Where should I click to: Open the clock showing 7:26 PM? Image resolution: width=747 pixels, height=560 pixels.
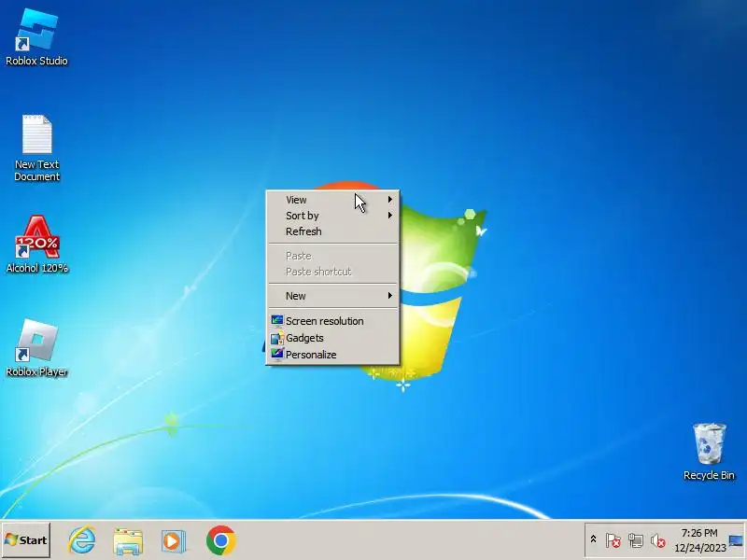699,540
